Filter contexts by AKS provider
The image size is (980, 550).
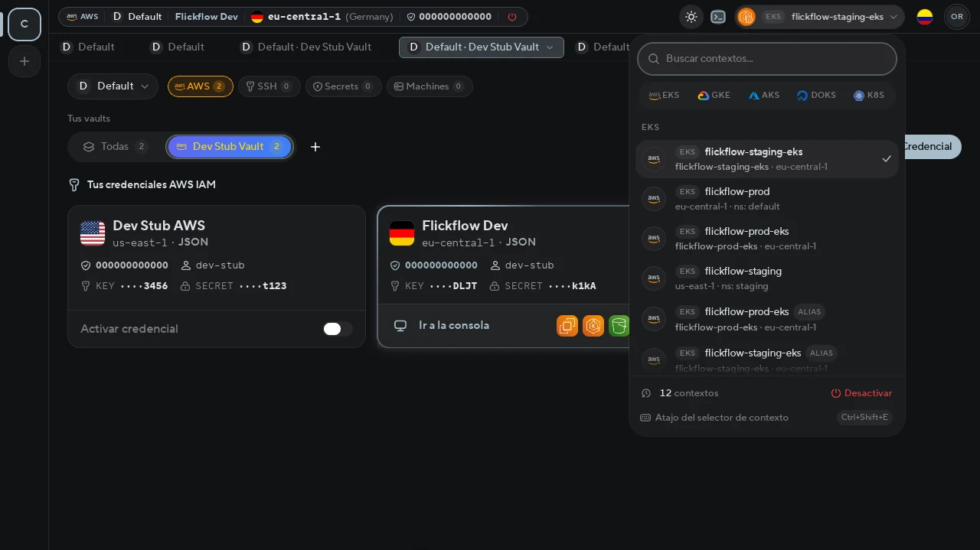[764, 96]
